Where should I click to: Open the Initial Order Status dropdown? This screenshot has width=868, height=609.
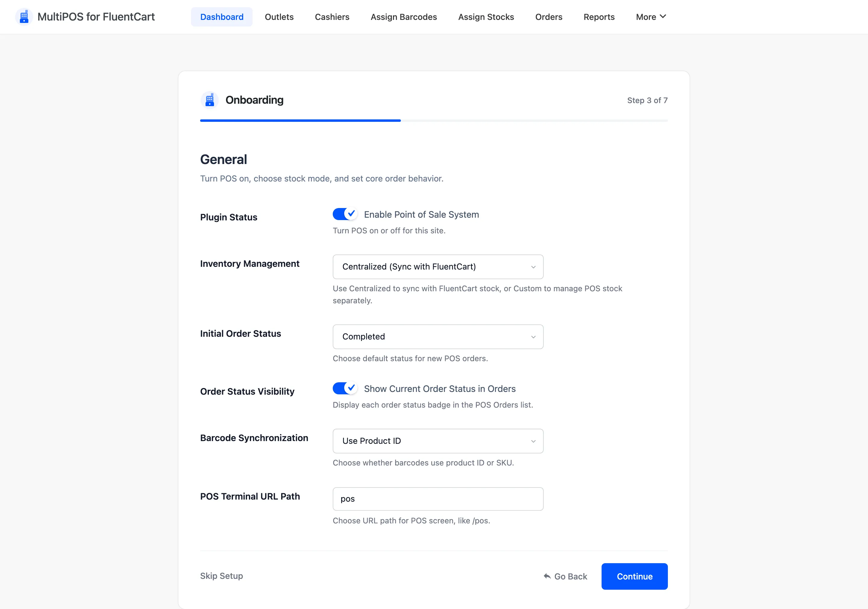[x=438, y=337]
